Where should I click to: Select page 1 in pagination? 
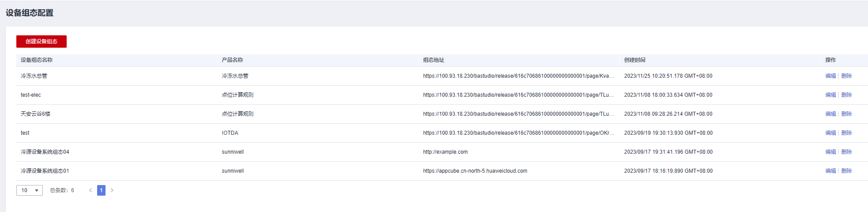click(101, 190)
